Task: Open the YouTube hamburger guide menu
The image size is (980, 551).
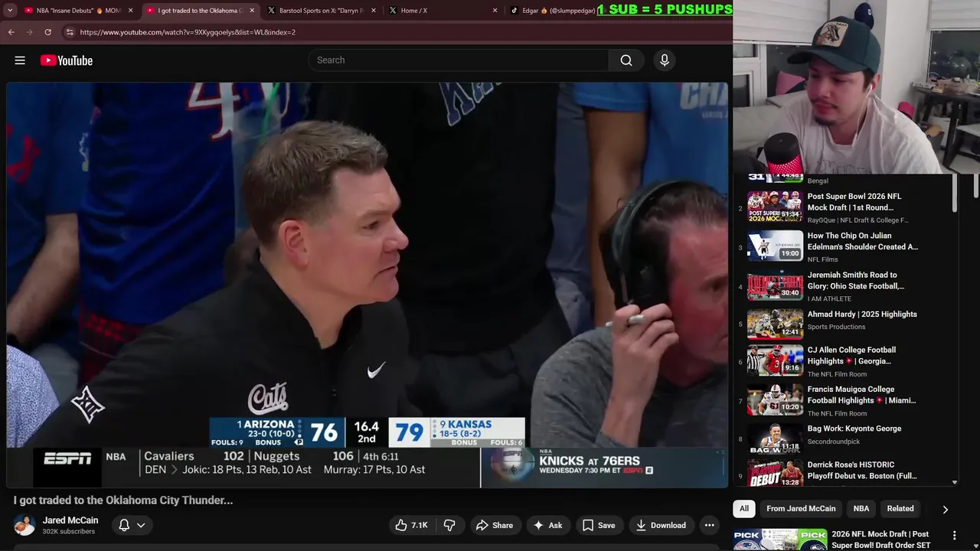Action: [x=20, y=60]
